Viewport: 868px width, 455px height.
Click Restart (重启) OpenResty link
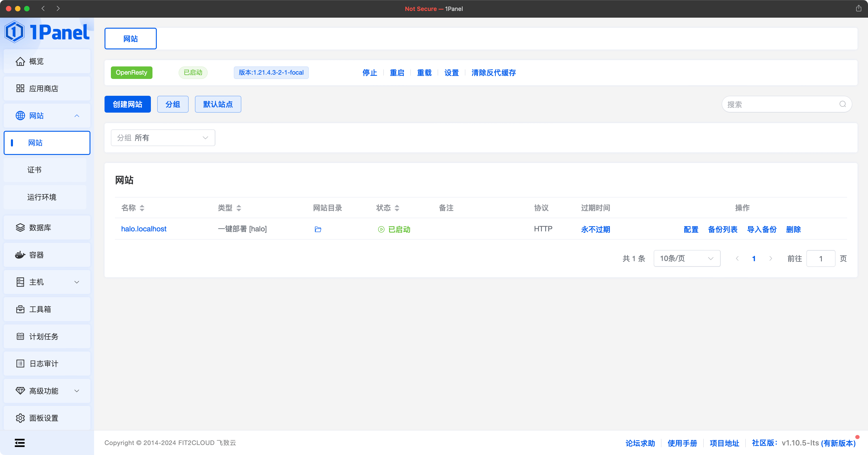click(x=397, y=73)
